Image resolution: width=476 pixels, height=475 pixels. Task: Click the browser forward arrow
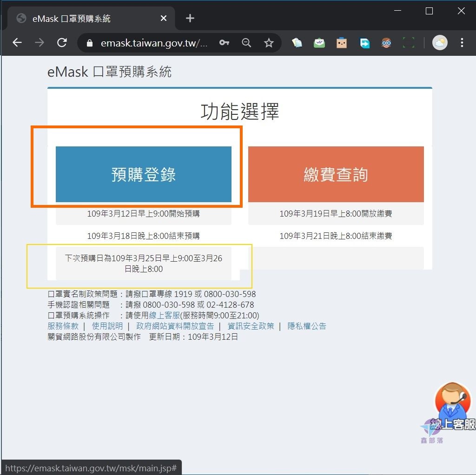coord(40,42)
